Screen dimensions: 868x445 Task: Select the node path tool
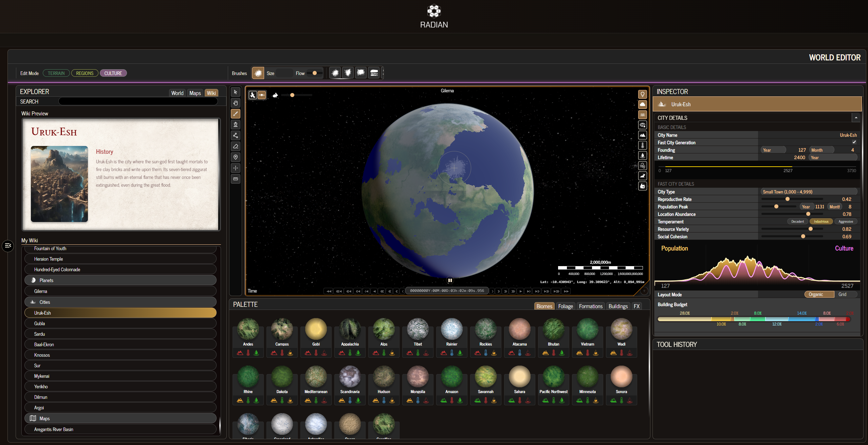pos(236,135)
